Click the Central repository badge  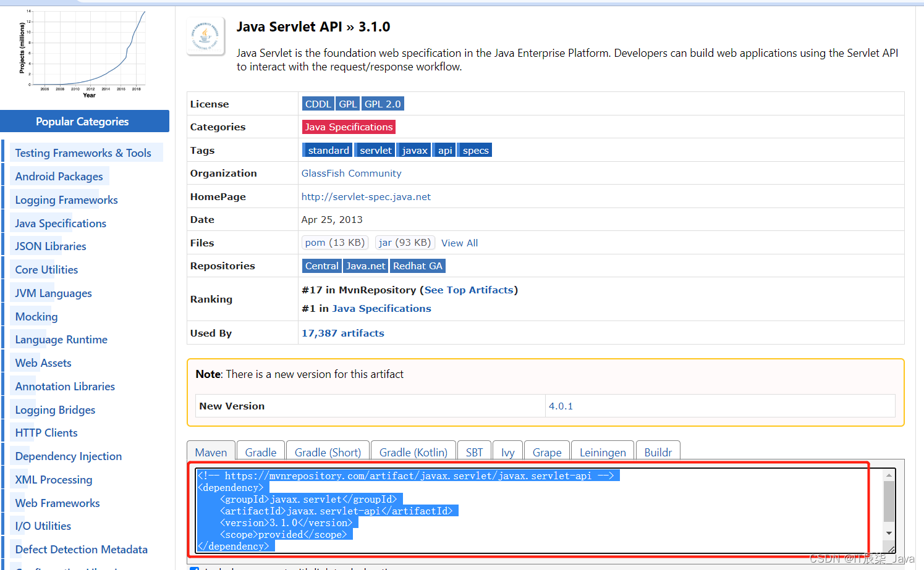(x=321, y=266)
